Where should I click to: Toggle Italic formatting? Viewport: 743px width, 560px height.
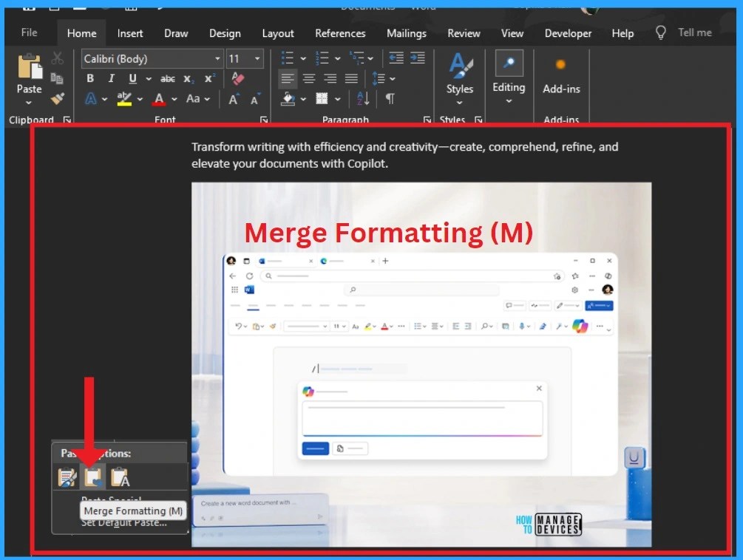click(111, 78)
